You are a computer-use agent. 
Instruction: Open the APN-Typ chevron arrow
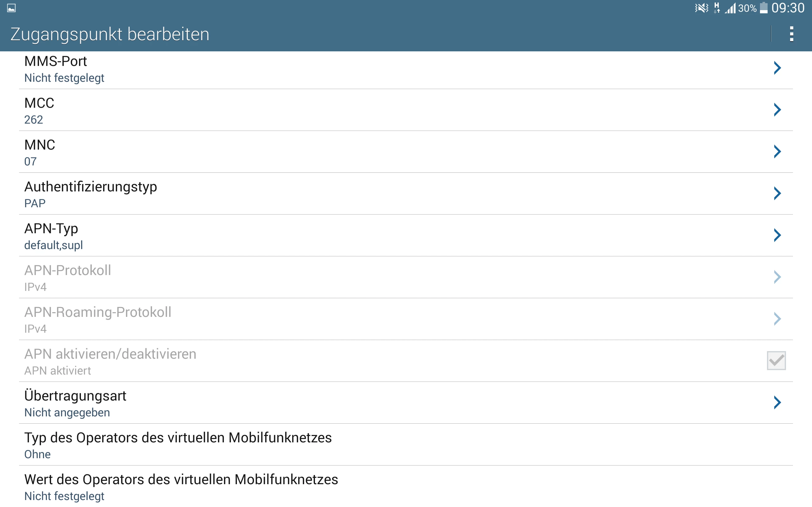coord(777,235)
